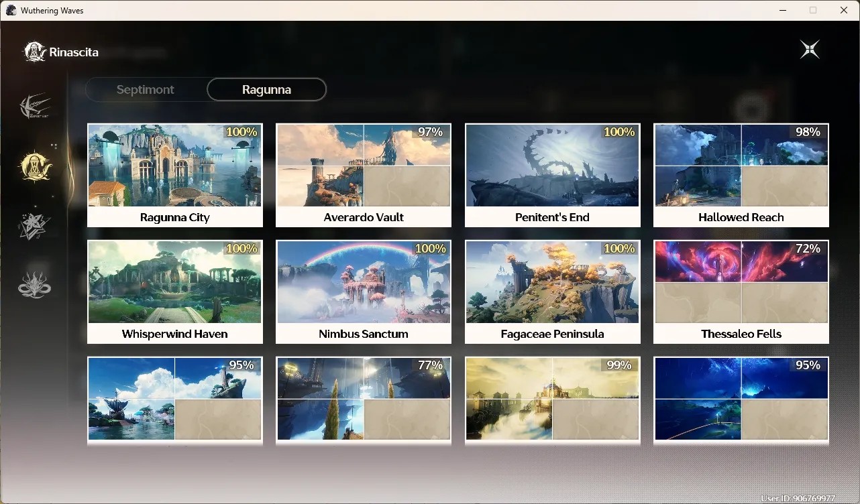Image resolution: width=860 pixels, height=504 pixels.
Task: Open the Penitent's End area card
Action: coord(552,175)
